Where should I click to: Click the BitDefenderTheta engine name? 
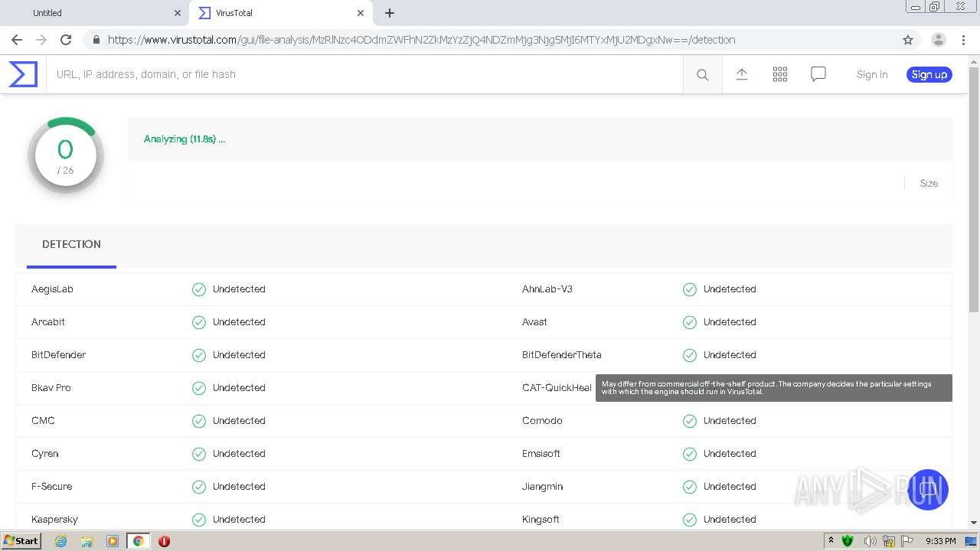562,355
